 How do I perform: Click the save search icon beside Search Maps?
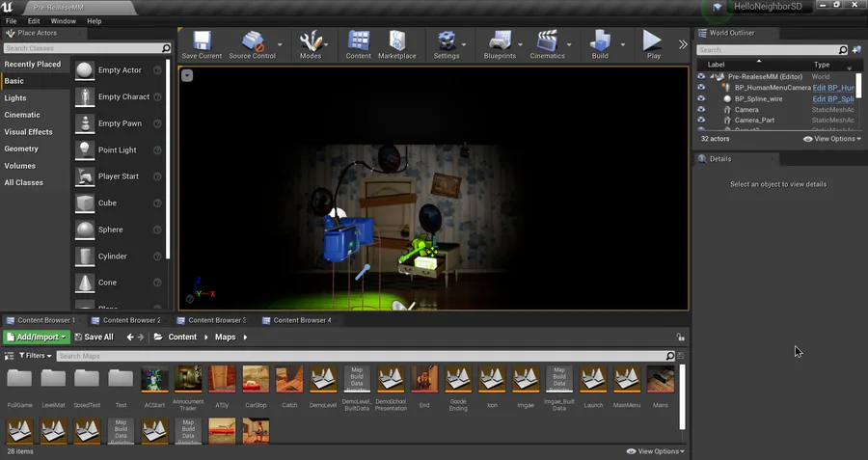(681, 356)
